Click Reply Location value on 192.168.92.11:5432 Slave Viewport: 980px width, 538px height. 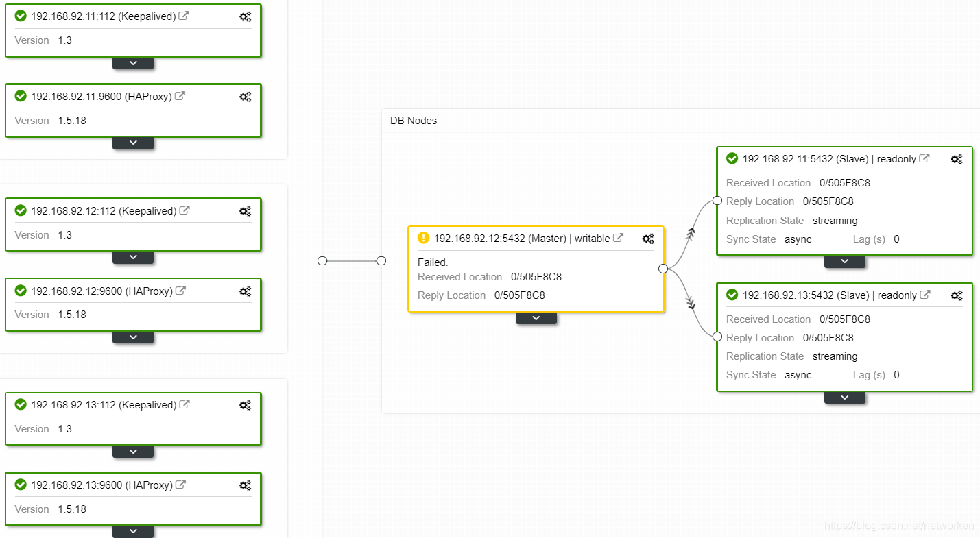point(828,201)
